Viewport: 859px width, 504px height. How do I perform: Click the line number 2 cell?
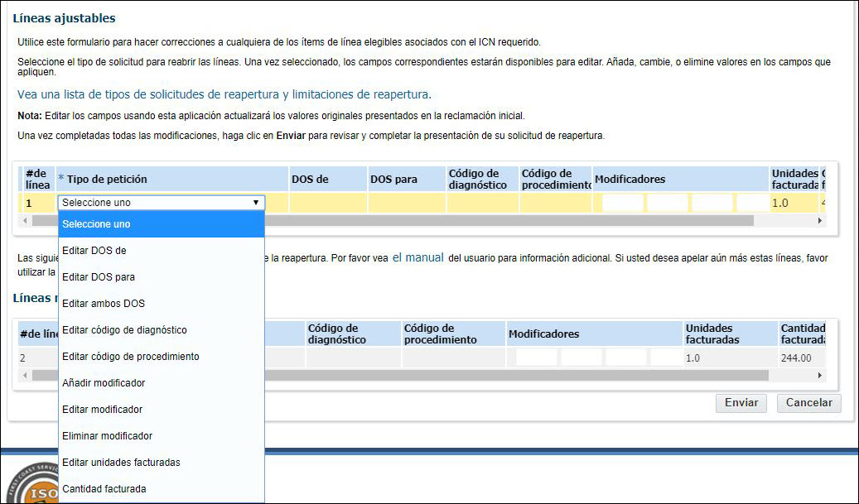pyautogui.click(x=22, y=358)
